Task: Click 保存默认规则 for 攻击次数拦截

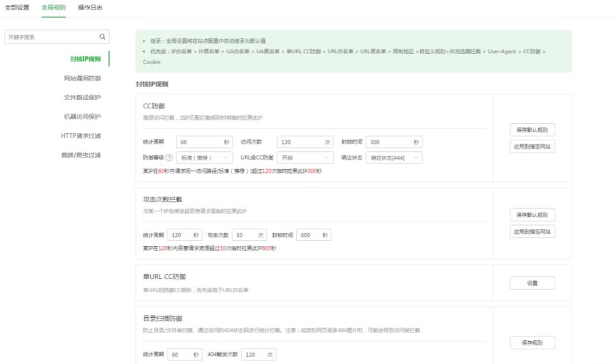Action: [532, 215]
